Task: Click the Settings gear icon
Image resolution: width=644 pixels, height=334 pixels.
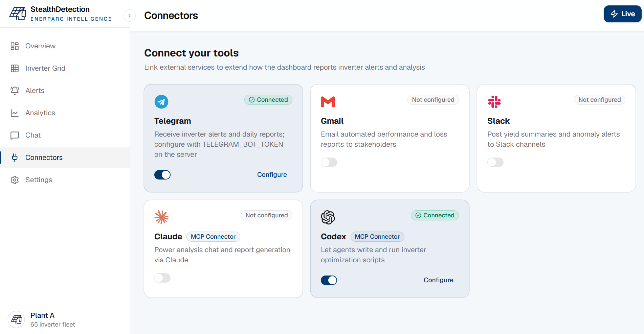Action: [15, 180]
